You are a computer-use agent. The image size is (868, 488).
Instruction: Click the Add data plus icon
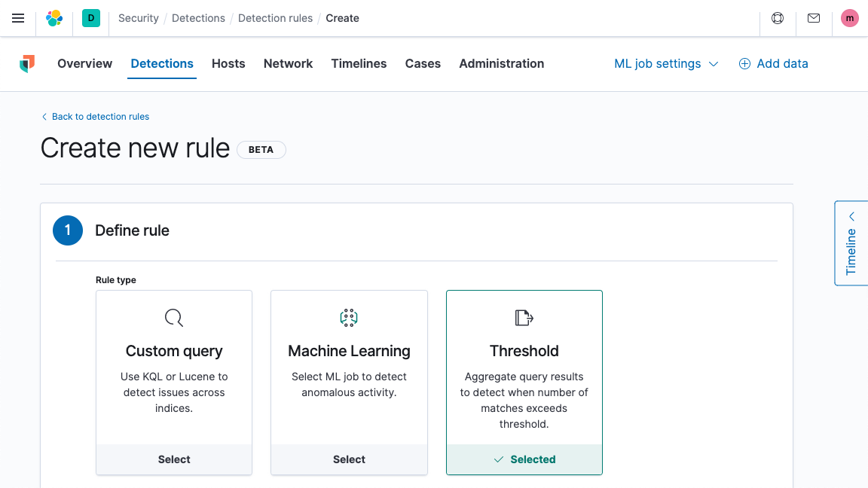tap(744, 63)
